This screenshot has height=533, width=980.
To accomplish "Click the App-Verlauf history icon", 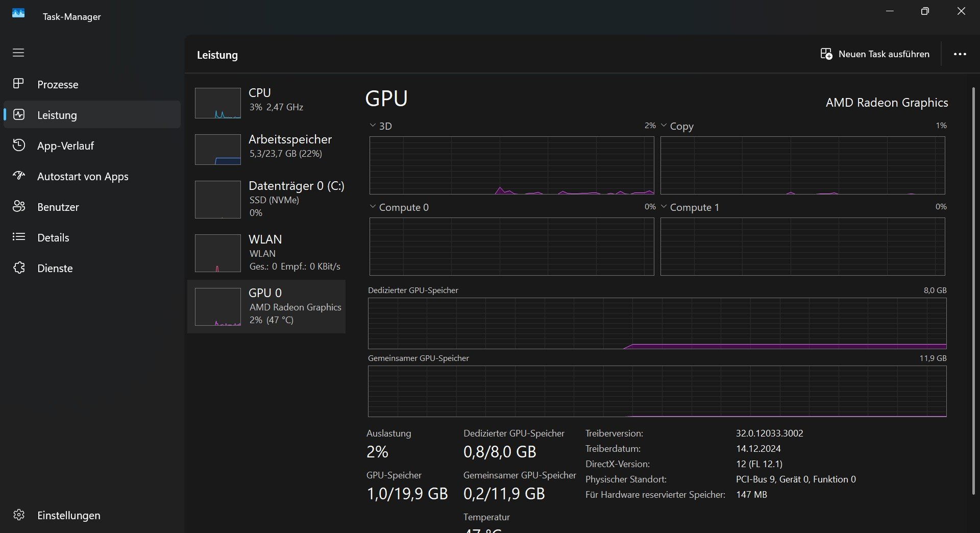I will point(18,146).
